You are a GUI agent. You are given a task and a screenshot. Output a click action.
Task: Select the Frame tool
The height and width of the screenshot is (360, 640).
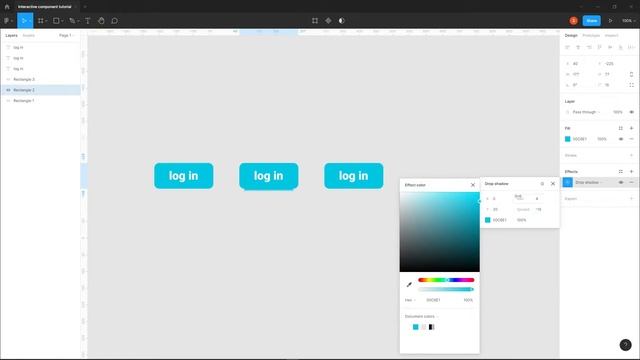(40, 20)
